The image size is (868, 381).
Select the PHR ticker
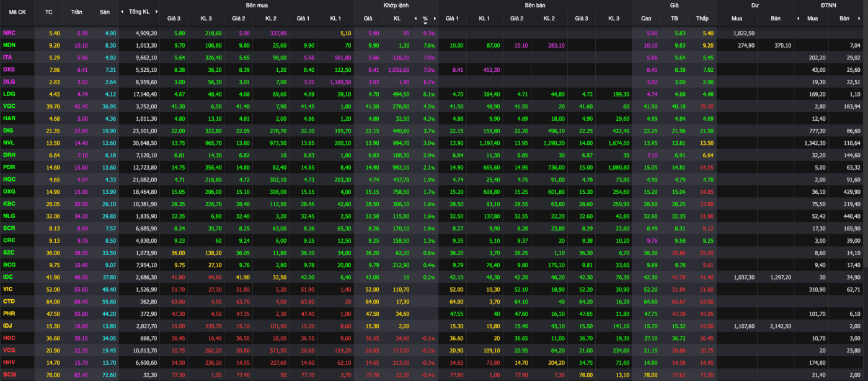tap(9, 313)
